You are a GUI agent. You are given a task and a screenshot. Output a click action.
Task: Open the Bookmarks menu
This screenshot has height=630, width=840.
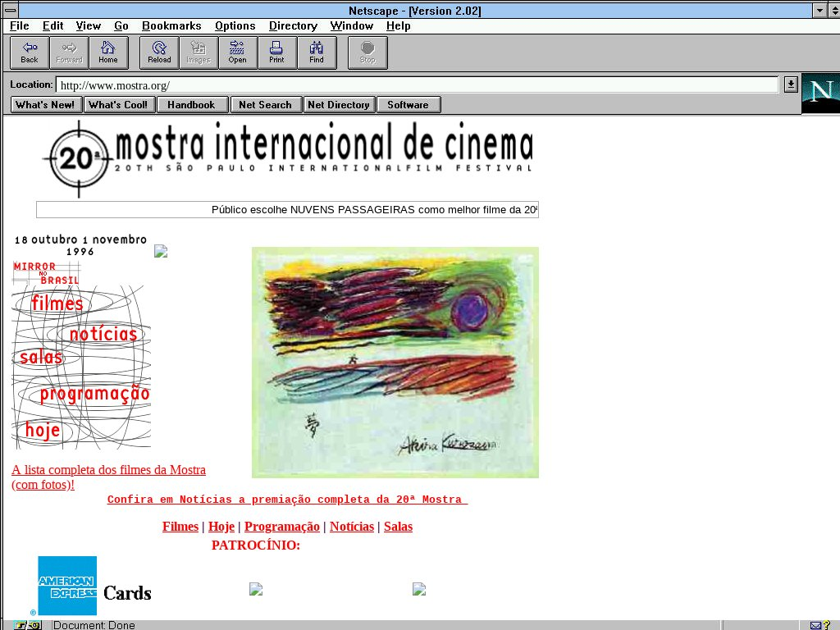(x=171, y=25)
